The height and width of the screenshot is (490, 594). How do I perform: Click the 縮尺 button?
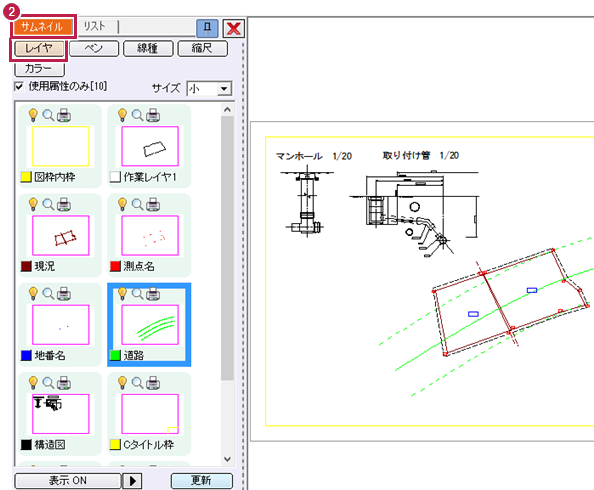203,48
